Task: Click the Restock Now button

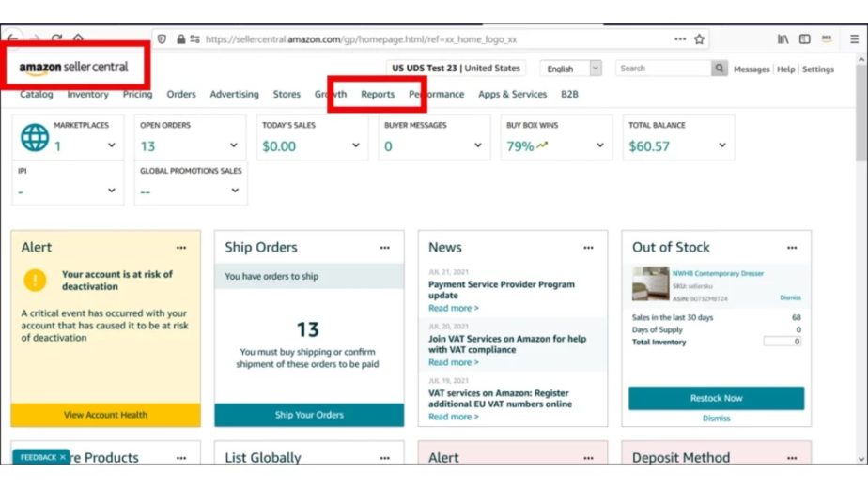Action: pos(717,398)
